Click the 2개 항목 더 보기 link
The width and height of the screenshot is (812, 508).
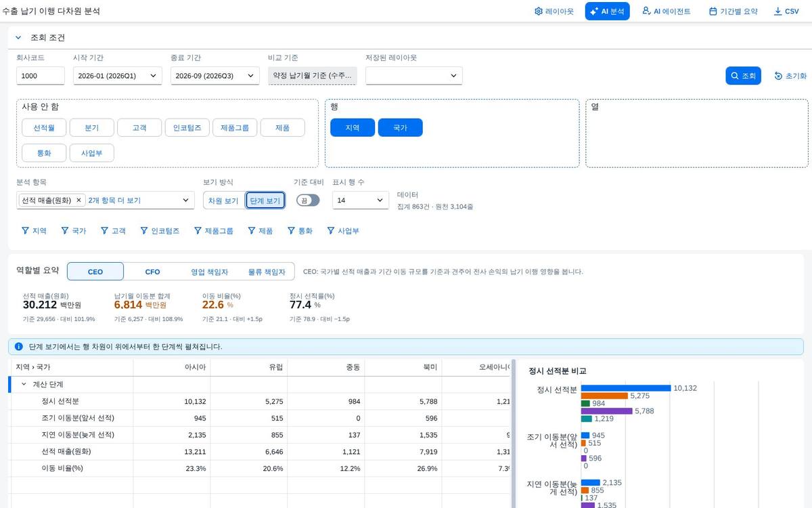tap(114, 200)
